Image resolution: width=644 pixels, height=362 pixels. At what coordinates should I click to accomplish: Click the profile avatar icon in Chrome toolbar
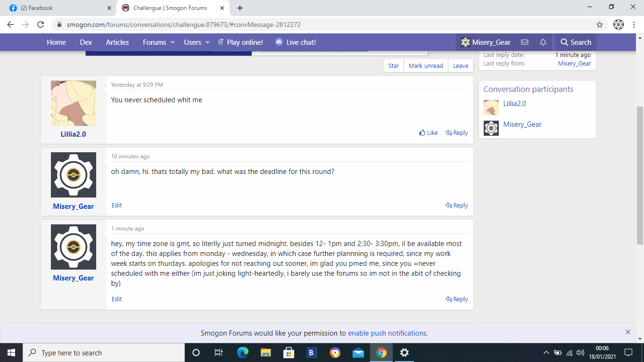click(x=619, y=25)
